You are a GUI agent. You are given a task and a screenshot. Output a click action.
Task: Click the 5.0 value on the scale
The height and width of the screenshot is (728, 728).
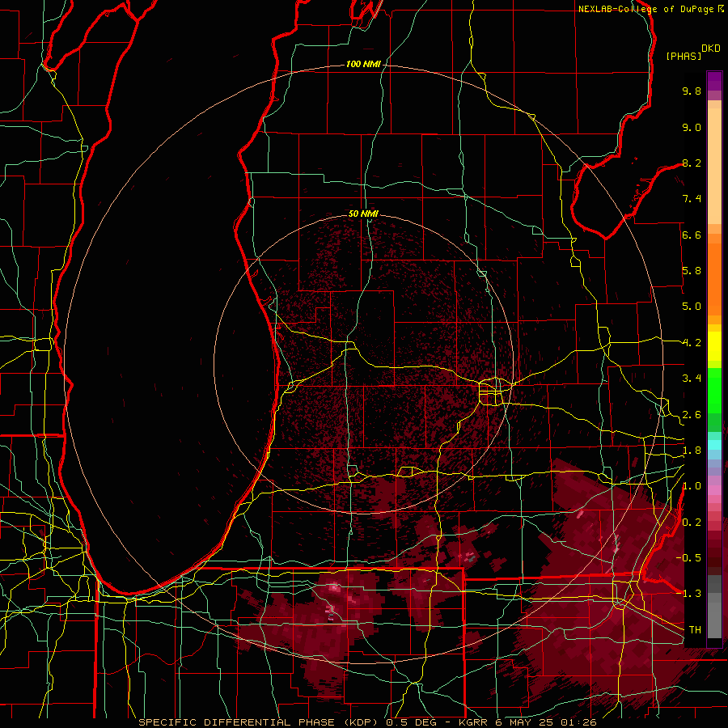pyautogui.click(x=692, y=307)
